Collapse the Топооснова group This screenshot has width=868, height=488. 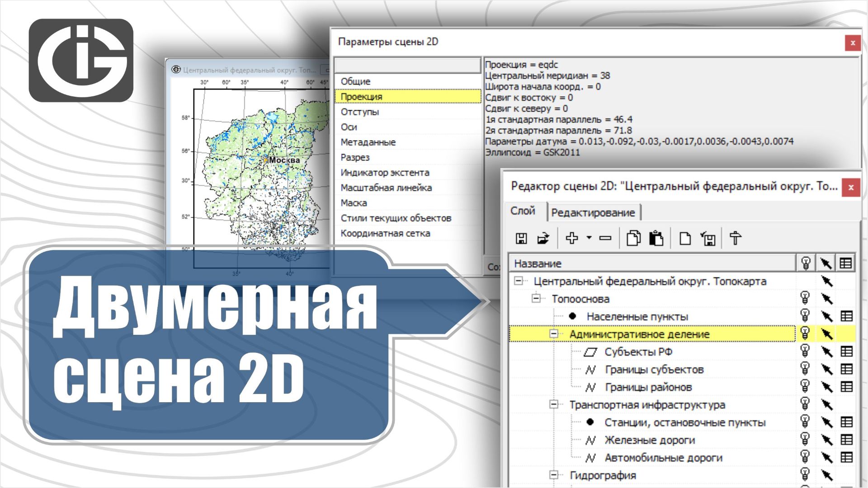[x=536, y=298]
